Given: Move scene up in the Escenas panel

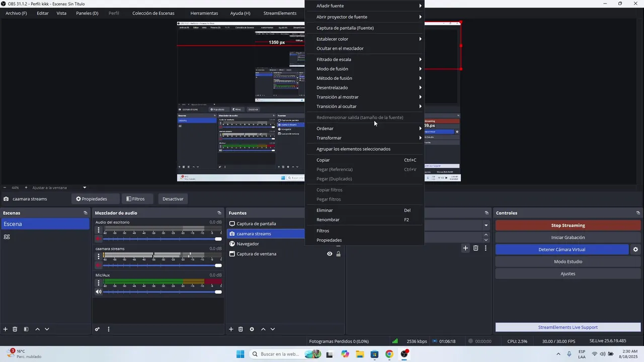Looking at the screenshot, I should 37,329.
